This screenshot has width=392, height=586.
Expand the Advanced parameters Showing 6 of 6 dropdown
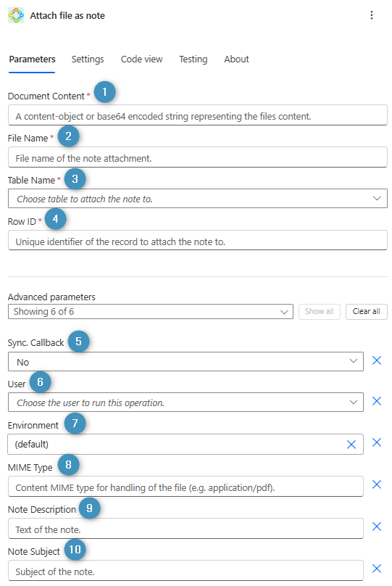pyautogui.click(x=151, y=311)
